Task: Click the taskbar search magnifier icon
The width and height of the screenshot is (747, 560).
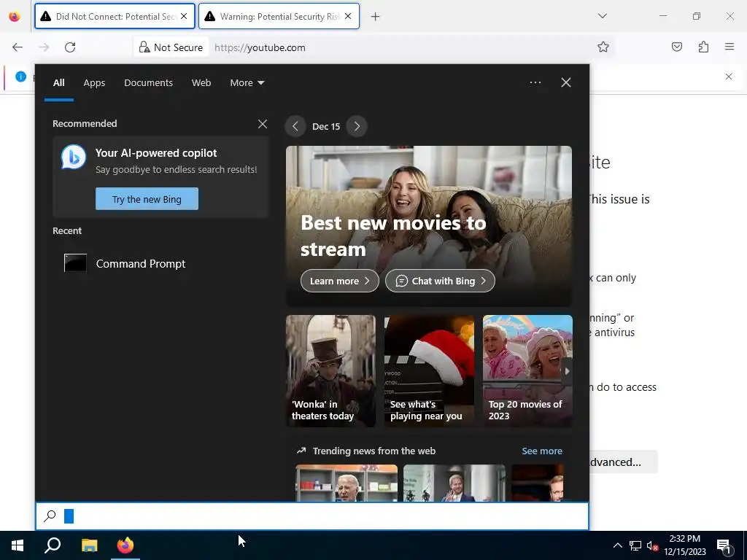Action: [53, 545]
